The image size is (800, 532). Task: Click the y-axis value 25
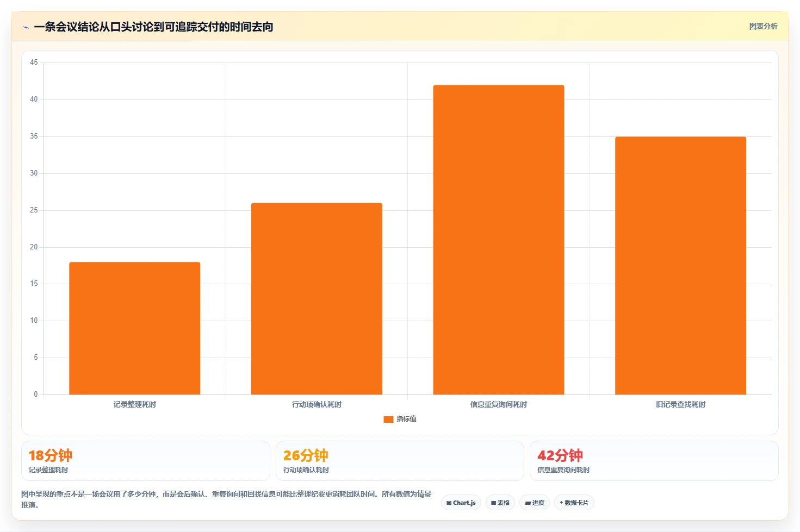[x=34, y=210]
